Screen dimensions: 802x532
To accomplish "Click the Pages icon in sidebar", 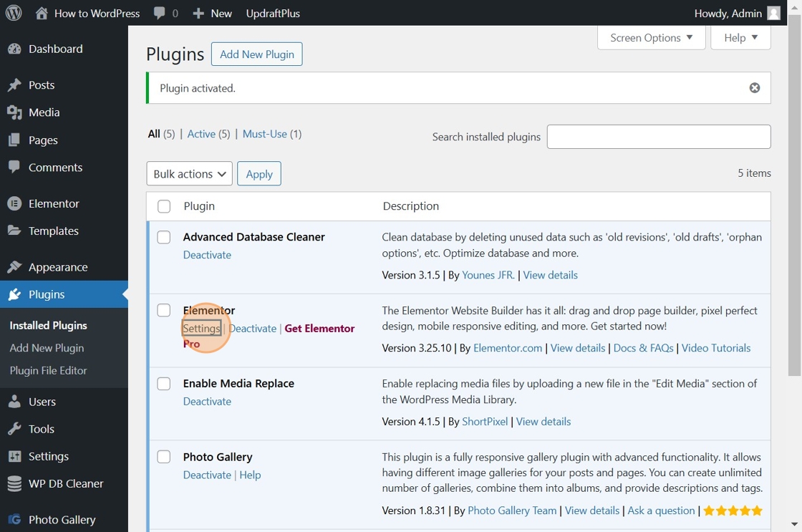I will (14, 140).
